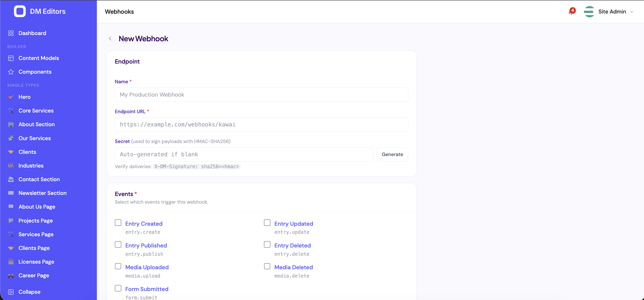Click the Clients Page handshake icon

pos(11,248)
